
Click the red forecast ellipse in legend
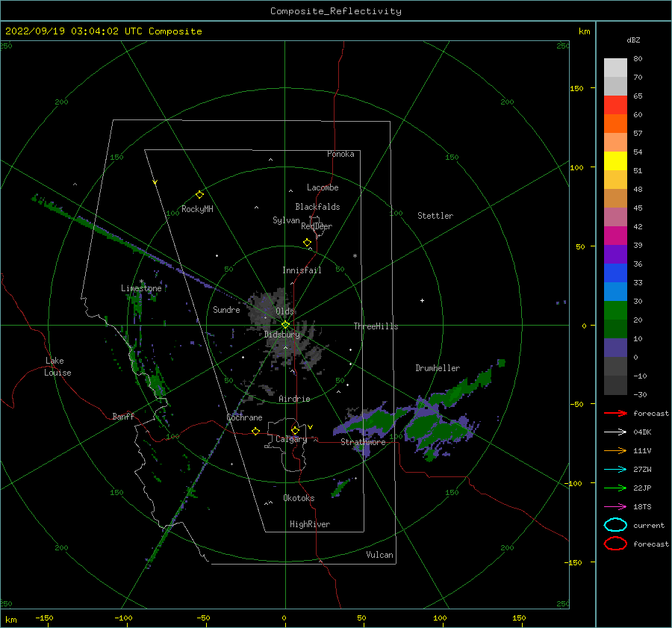click(x=615, y=544)
